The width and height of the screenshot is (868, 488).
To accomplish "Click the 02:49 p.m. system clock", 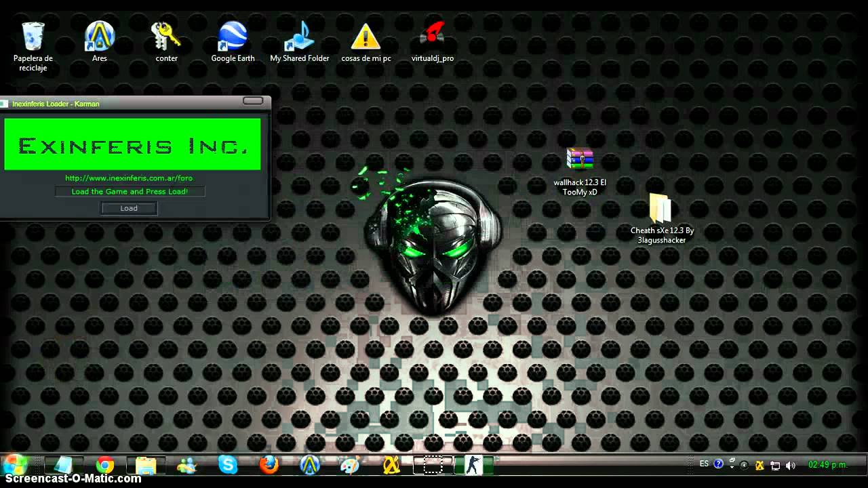I will [828, 465].
